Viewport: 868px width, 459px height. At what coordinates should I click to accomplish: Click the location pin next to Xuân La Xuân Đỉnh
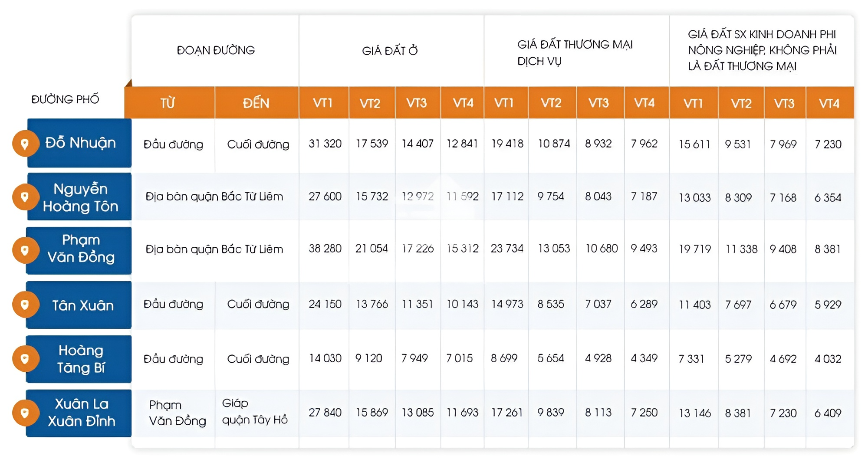pos(25,413)
